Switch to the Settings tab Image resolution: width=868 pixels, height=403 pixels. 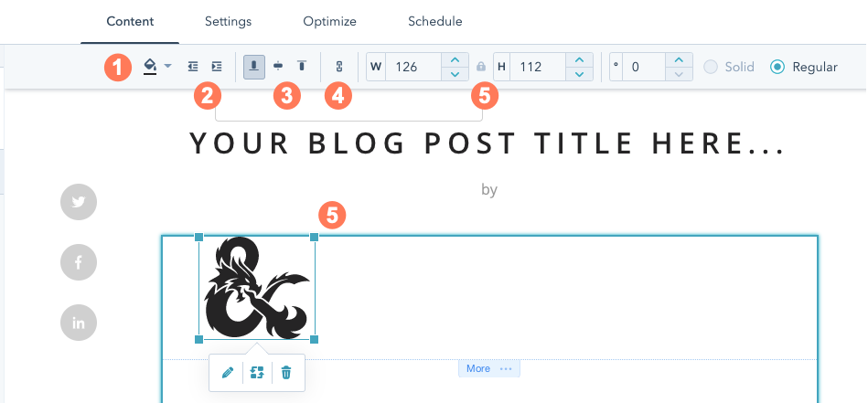point(228,22)
